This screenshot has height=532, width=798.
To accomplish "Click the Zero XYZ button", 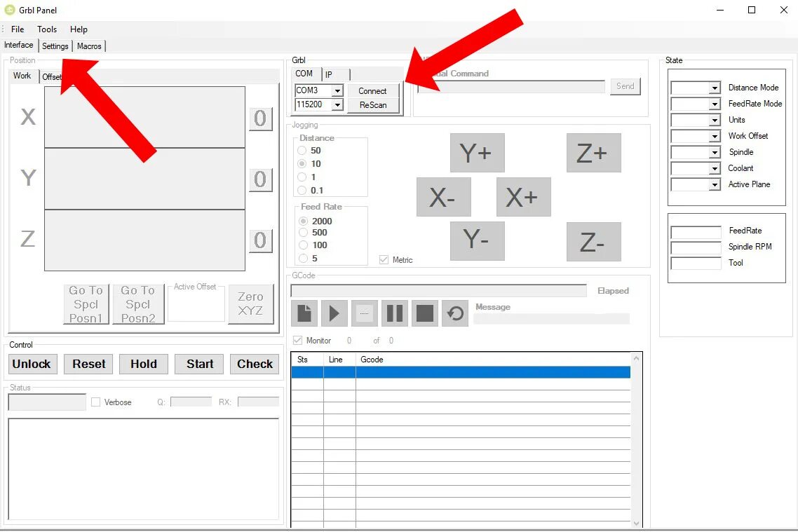I will pyautogui.click(x=251, y=303).
